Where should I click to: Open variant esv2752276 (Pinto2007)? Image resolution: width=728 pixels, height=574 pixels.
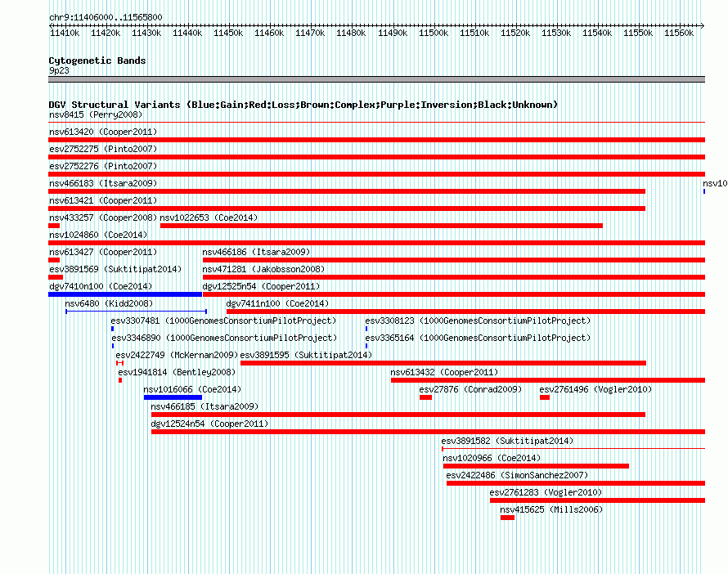click(103, 166)
